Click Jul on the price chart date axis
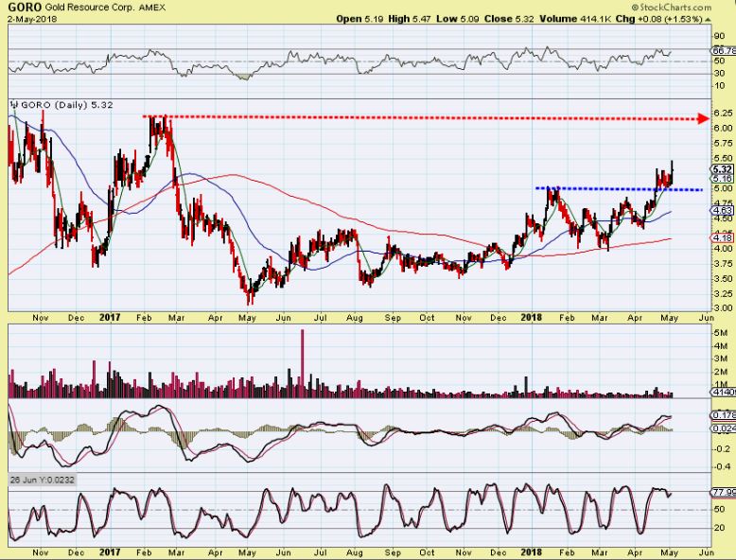Image resolution: width=736 pixels, height=560 pixels. click(x=320, y=318)
